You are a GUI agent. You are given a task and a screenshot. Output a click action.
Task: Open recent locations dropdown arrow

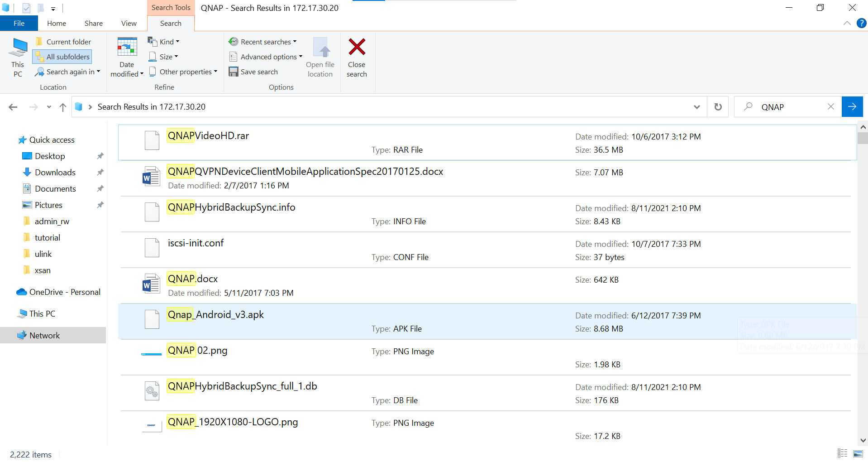(49, 107)
